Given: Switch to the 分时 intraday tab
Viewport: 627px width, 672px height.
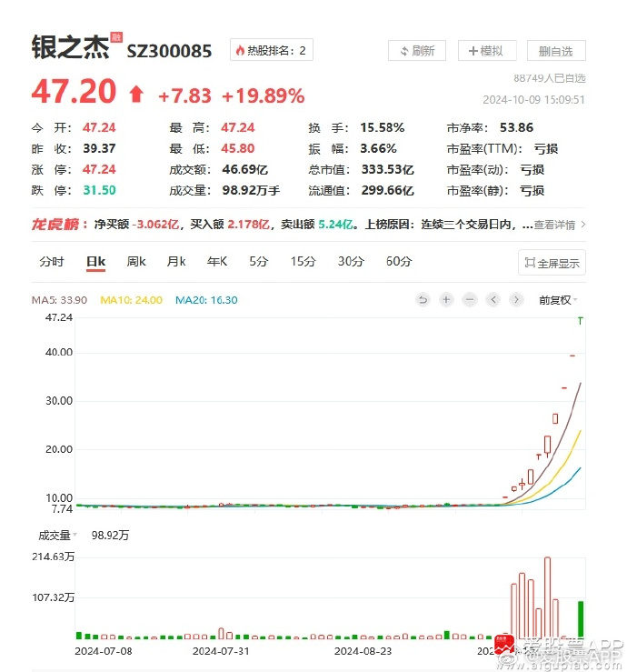Looking at the screenshot, I should click(x=52, y=262).
